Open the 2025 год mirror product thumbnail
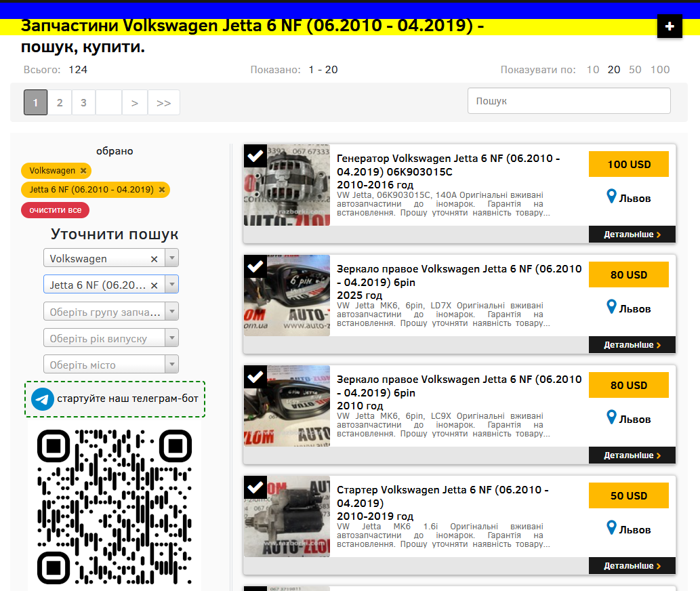Viewport: 700px width, 591px height. coord(287,295)
